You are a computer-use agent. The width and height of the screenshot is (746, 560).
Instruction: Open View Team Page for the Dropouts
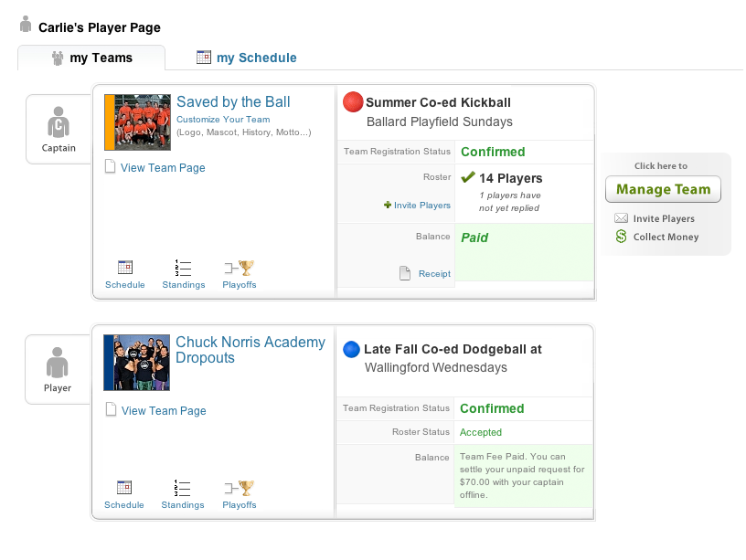point(164,411)
